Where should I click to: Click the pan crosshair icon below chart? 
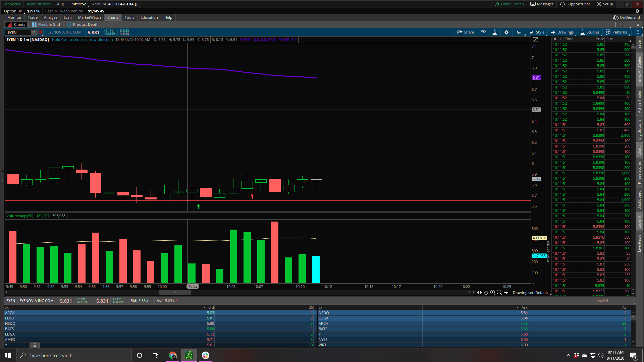tap(486, 293)
